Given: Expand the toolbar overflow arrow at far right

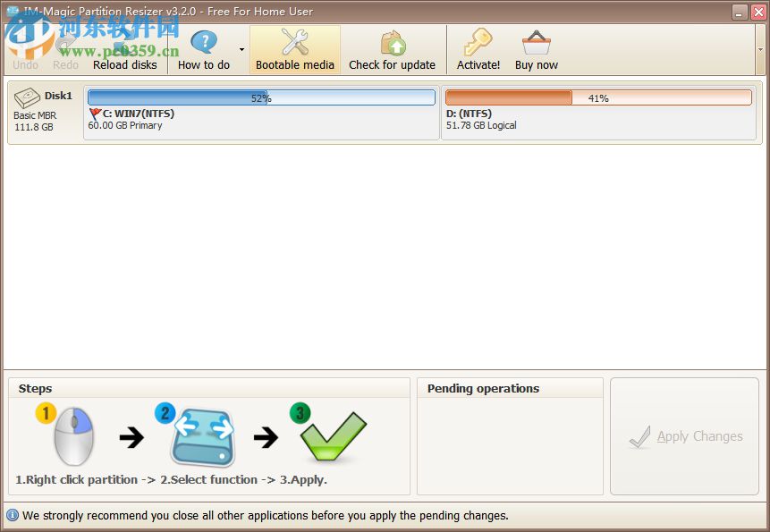Looking at the screenshot, I should pos(761,49).
